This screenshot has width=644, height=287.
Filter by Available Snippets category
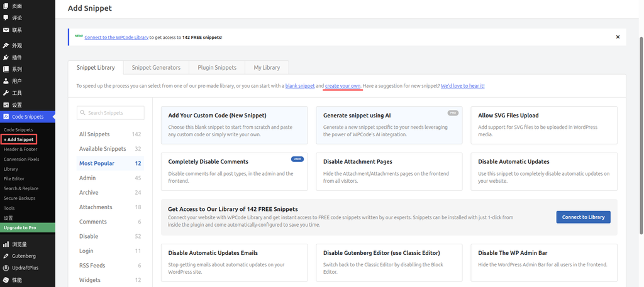click(x=110, y=149)
